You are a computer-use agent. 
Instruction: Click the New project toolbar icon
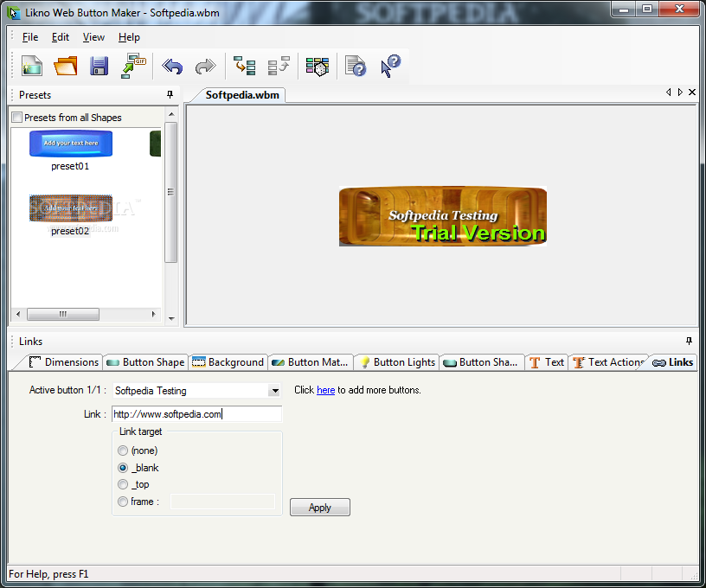point(31,66)
